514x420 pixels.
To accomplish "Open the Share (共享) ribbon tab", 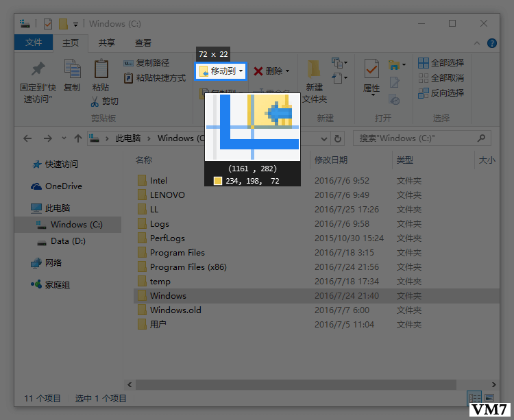I will coord(107,42).
